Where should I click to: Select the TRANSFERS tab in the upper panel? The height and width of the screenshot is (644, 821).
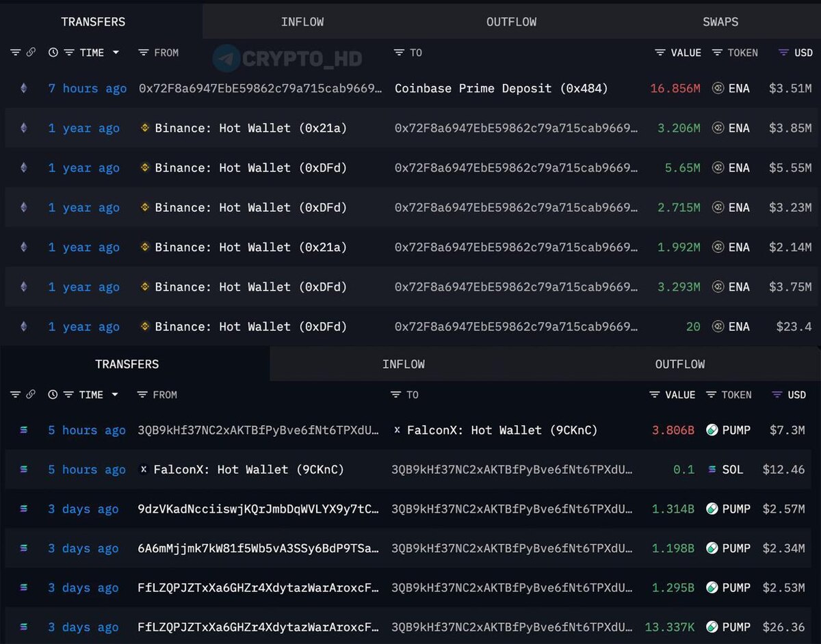click(x=94, y=22)
